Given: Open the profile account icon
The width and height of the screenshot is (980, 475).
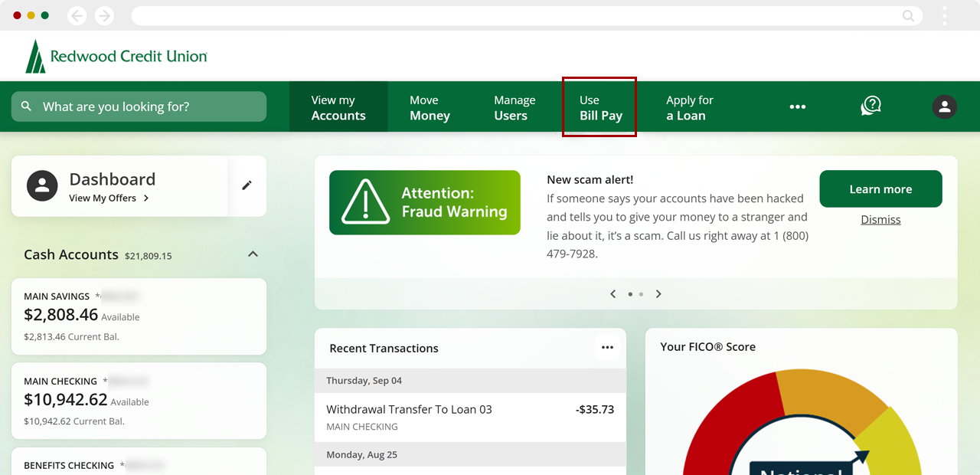Looking at the screenshot, I should pyautogui.click(x=945, y=106).
